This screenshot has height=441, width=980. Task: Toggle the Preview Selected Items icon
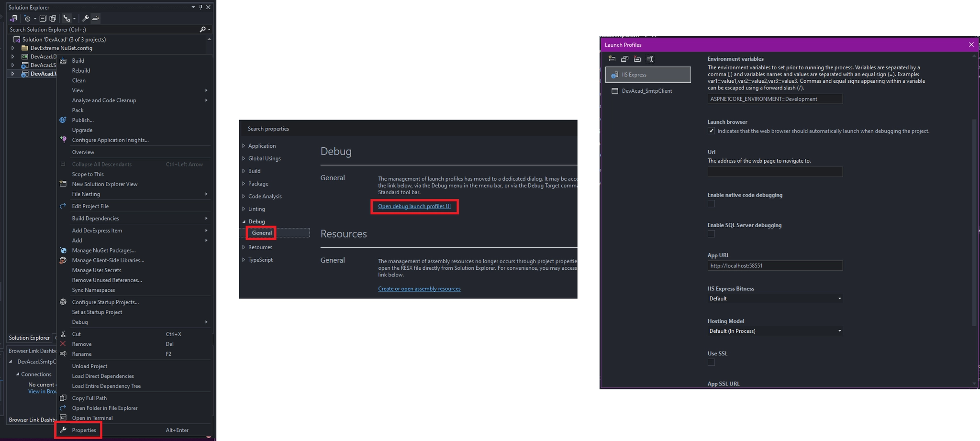click(x=53, y=18)
